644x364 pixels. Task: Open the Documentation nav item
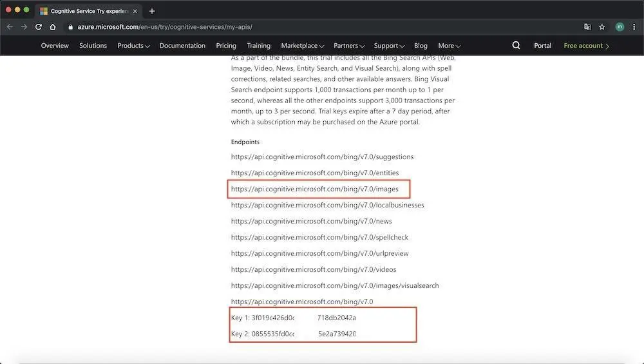coord(182,46)
